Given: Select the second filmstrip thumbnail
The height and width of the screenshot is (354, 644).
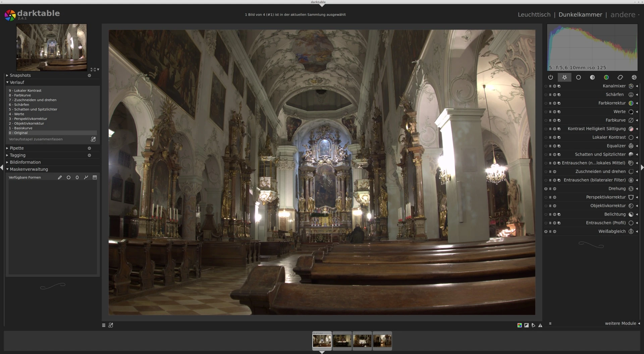Looking at the screenshot, I should point(342,341).
